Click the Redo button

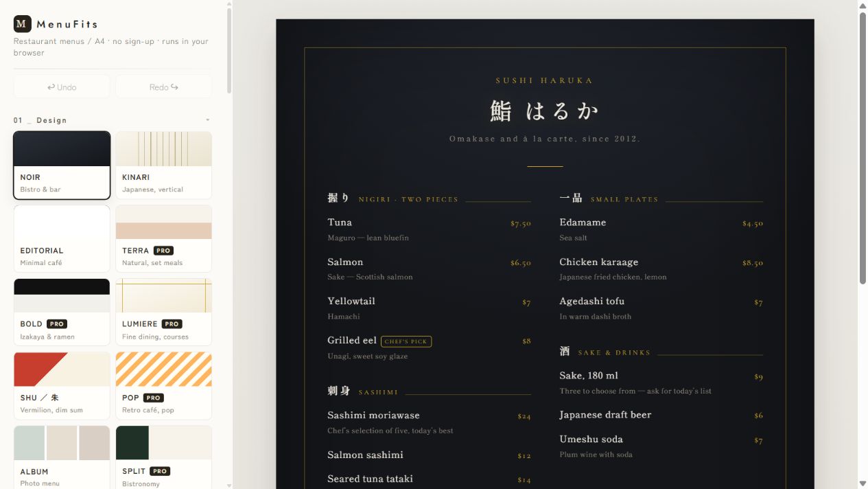164,87
